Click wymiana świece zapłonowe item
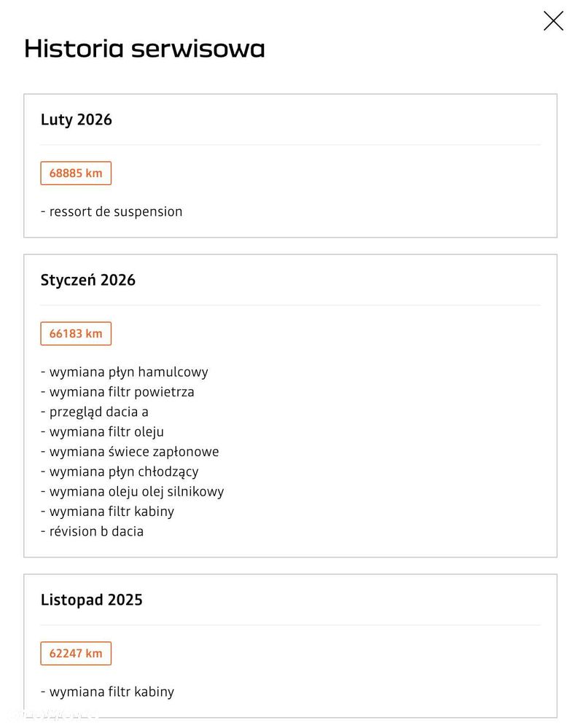The width and height of the screenshot is (578, 728). click(130, 453)
